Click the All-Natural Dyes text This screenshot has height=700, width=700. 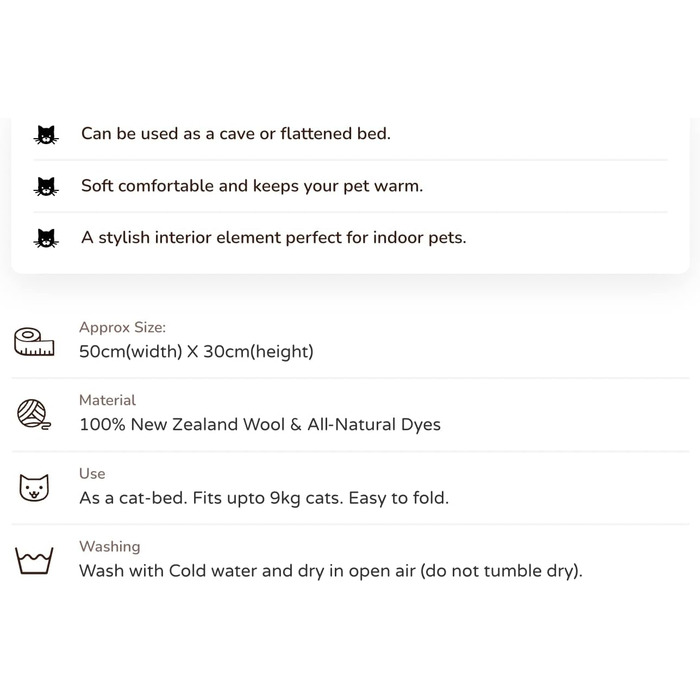374,425
